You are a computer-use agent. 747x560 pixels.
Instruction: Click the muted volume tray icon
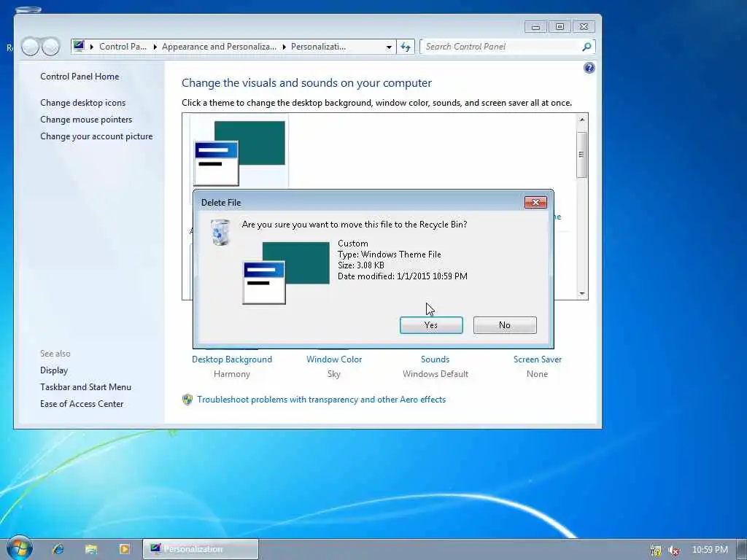(673, 551)
